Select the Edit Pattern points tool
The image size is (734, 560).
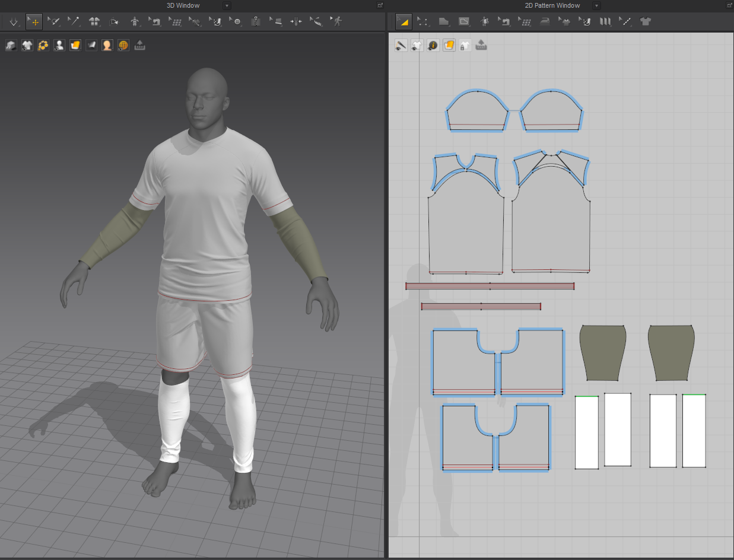(423, 21)
